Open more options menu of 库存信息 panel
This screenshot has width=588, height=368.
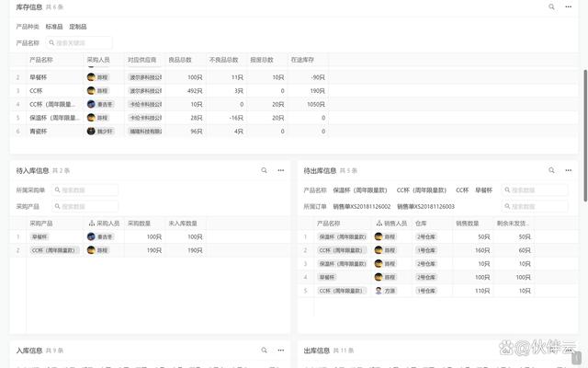coord(569,6)
